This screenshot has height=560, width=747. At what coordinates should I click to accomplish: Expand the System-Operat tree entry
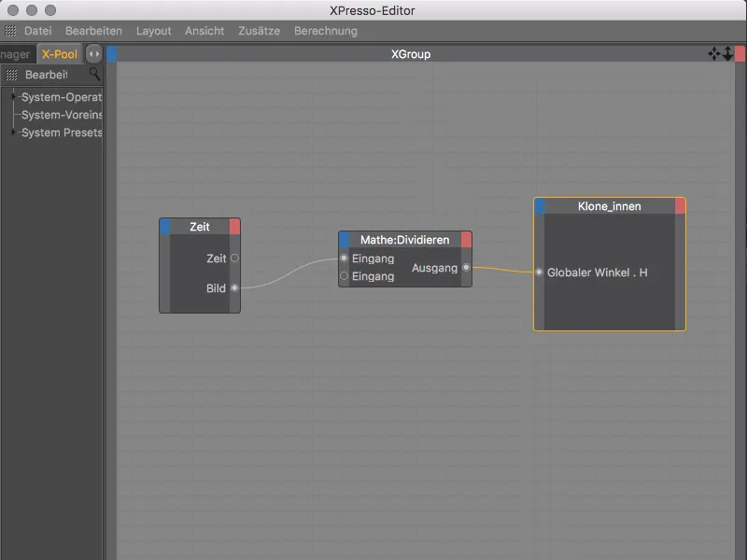tap(13, 97)
